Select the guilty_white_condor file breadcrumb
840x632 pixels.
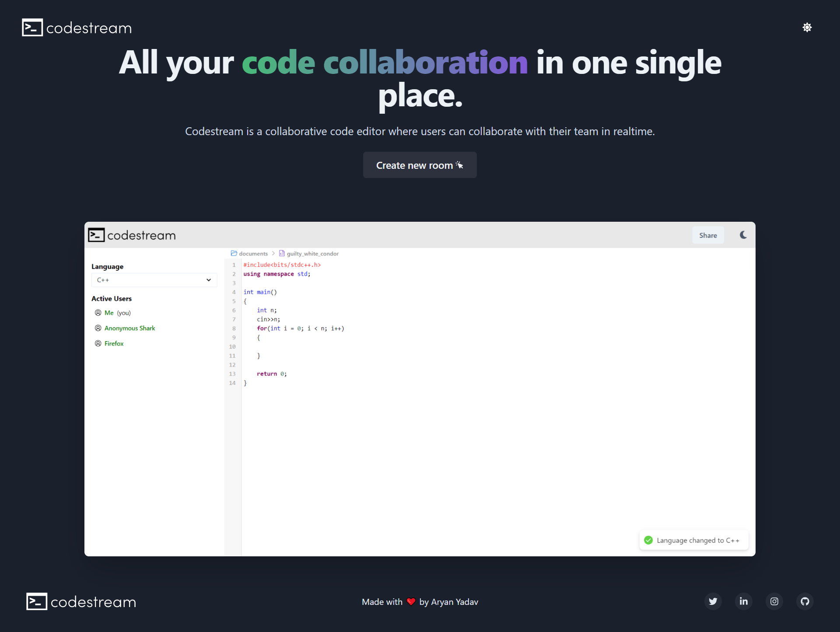click(312, 254)
